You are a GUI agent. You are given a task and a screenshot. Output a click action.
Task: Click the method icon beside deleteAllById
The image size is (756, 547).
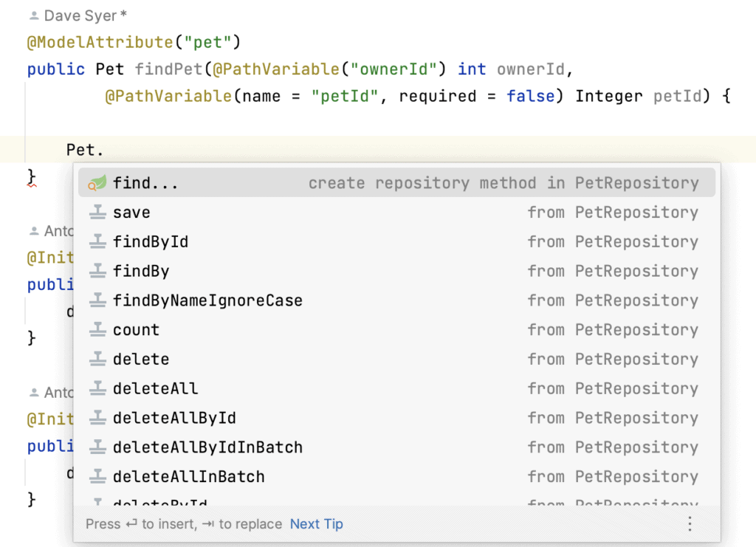pos(97,419)
